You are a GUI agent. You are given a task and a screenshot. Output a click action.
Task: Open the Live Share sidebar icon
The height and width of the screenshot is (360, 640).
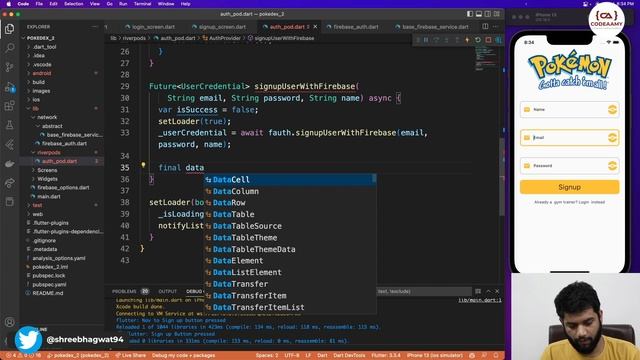(x=9, y=183)
